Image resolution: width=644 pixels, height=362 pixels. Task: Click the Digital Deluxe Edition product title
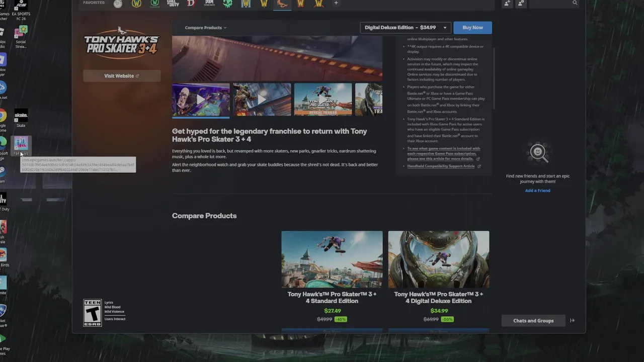[x=439, y=298]
